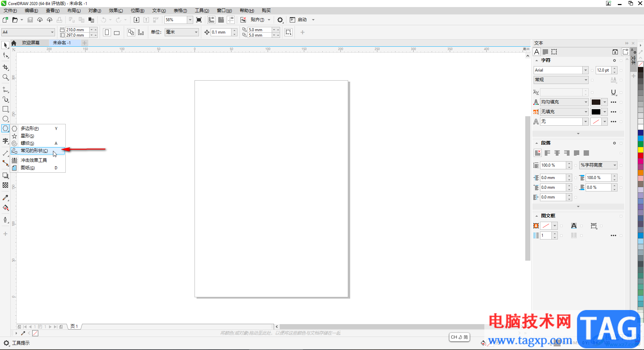This screenshot has height=350, width=644.
Task: Click nudge distance 0.1 mm field
Action: coord(221,32)
